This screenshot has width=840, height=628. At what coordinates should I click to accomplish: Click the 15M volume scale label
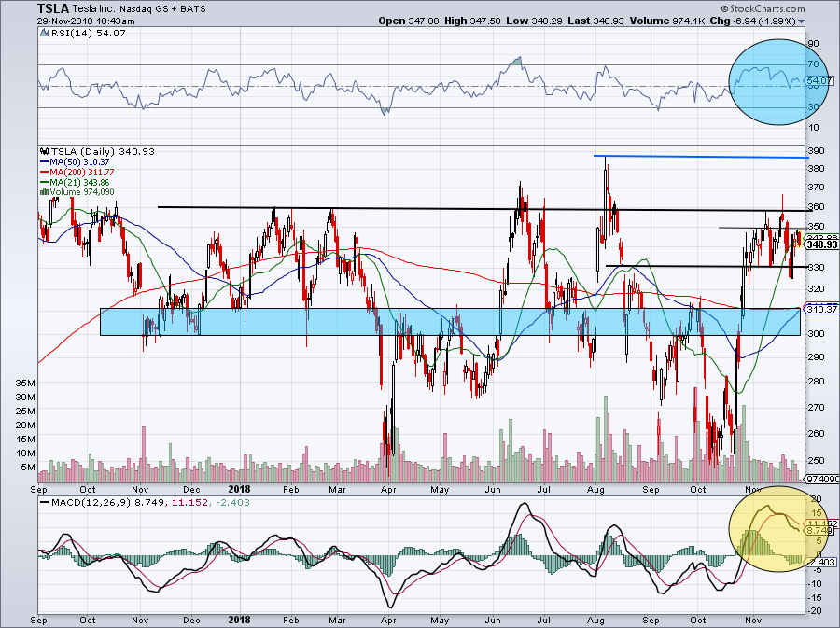[x=26, y=439]
